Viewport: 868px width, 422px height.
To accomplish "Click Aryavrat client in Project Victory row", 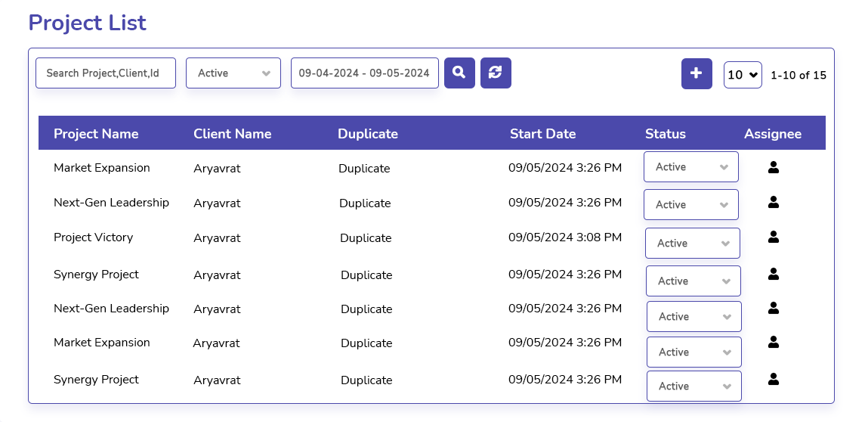I will click(x=217, y=238).
